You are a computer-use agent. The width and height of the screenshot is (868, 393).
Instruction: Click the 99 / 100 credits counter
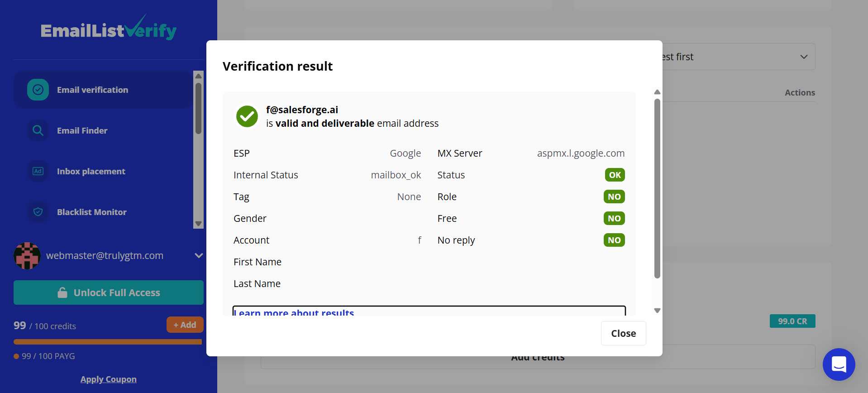(45, 326)
